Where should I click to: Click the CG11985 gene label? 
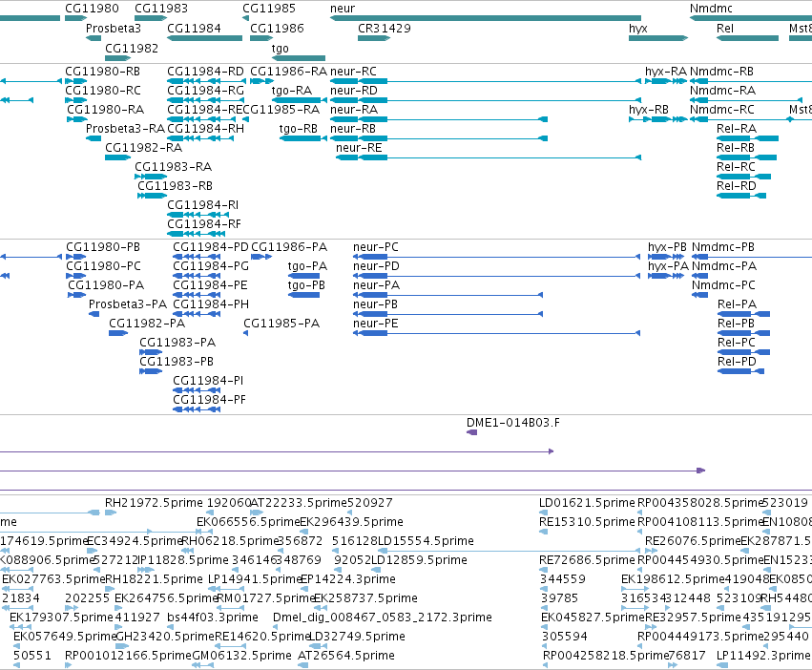click(x=269, y=9)
